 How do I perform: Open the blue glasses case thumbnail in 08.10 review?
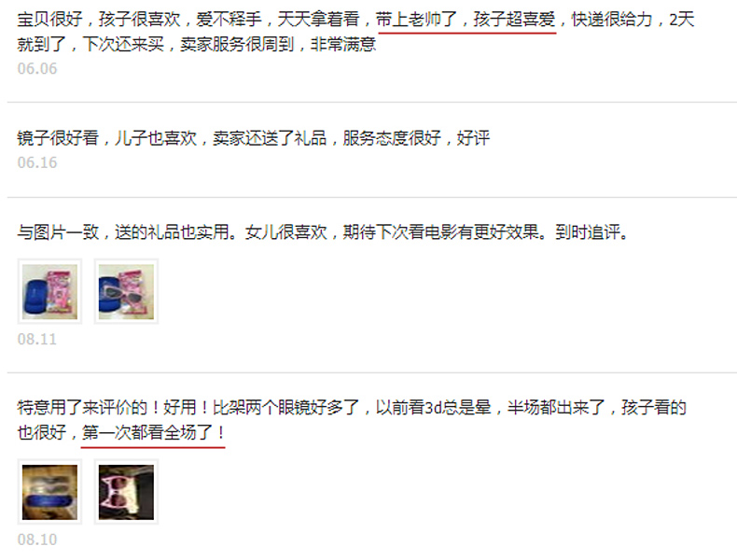pos(49,492)
